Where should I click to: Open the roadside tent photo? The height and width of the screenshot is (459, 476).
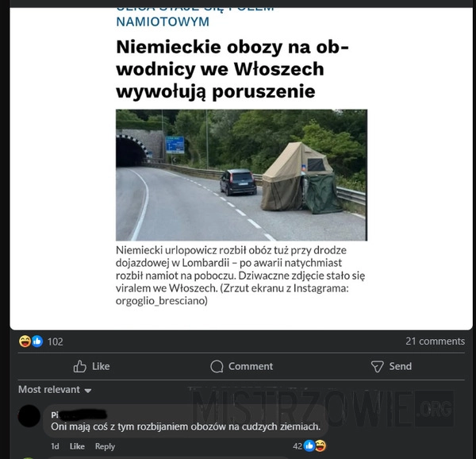click(x=241, y=175)
